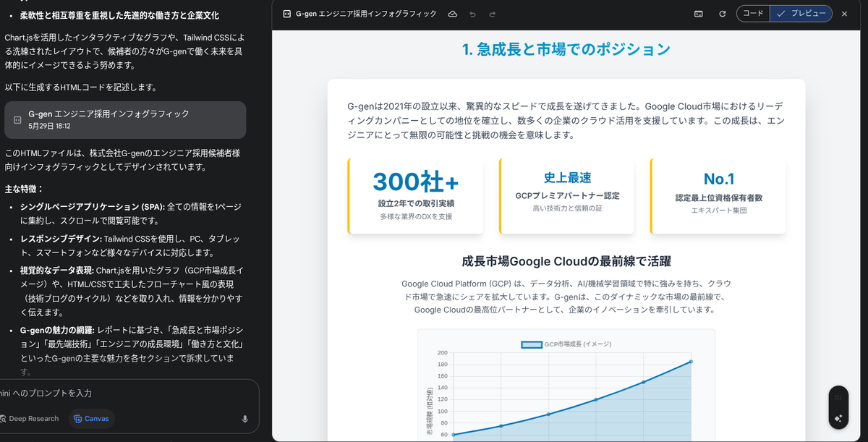The height and width of the screenshot is (442, 868).
Task: Toggle the GCP市場成長 chart legend
Action: click(566, 344)
